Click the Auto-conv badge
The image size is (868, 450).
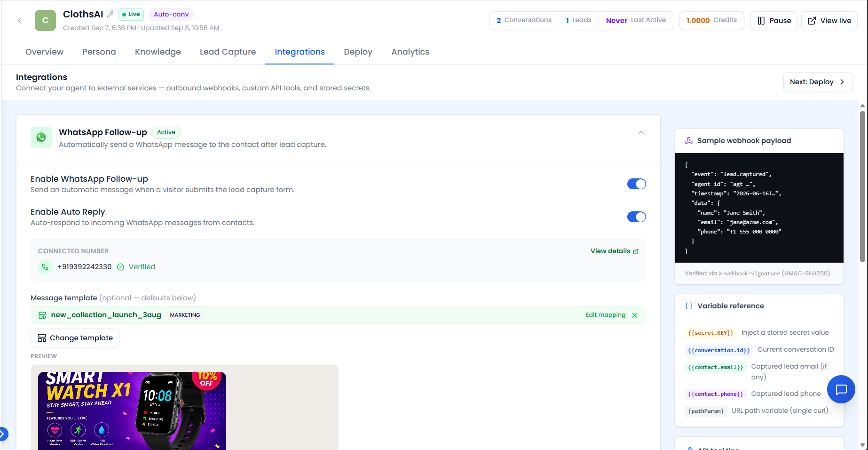point(171,15)
